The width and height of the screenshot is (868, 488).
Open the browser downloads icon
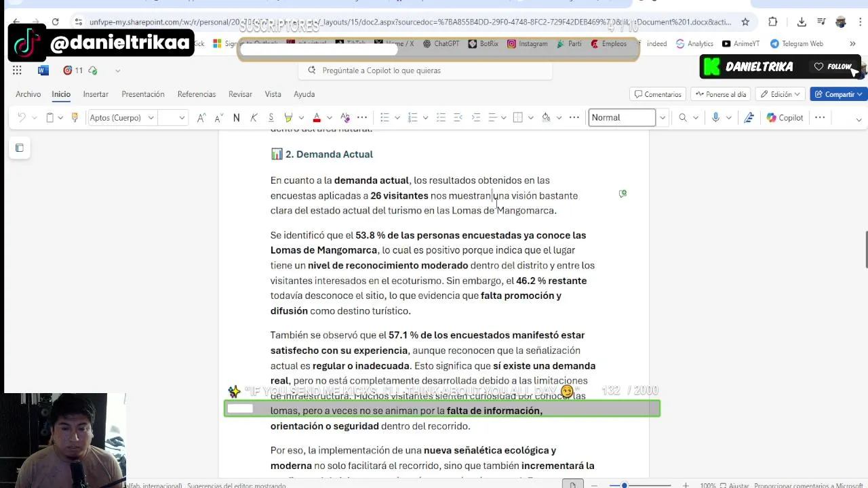pyautogui.click(x=802, y=22)
